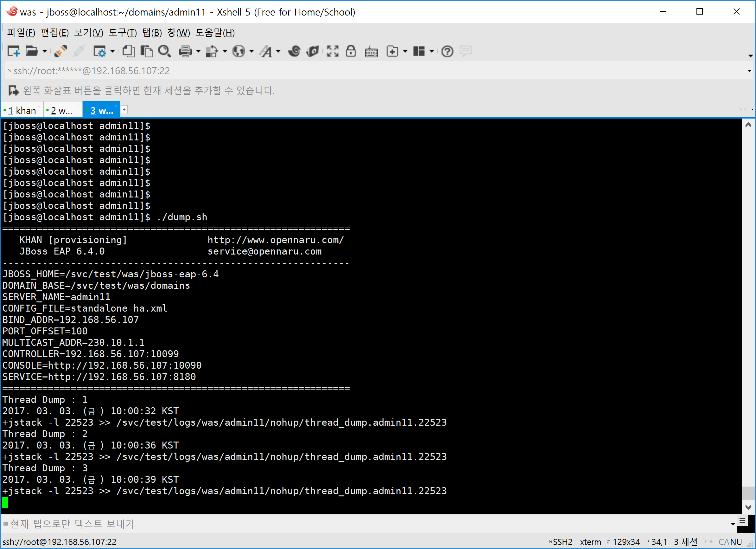Click the Open Session folder icon
This screenshot has height=549, width=756.
[32, 51]
